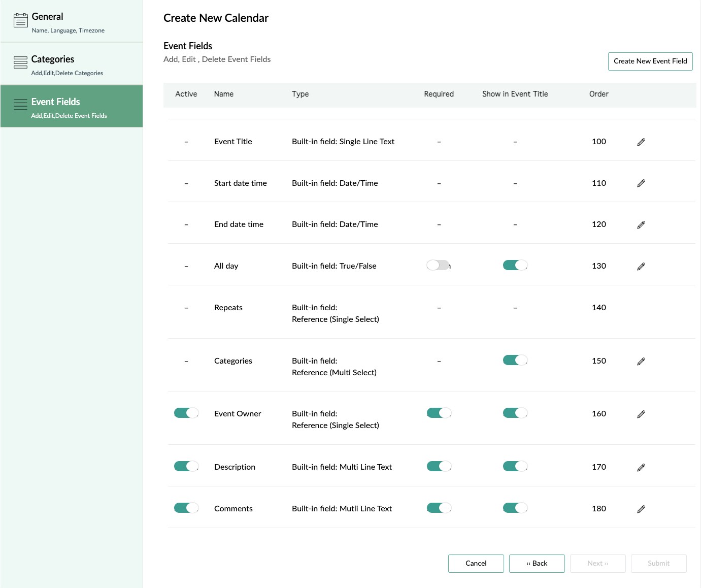Edit the Description field
701x588 pixels.
click(640, 467)
